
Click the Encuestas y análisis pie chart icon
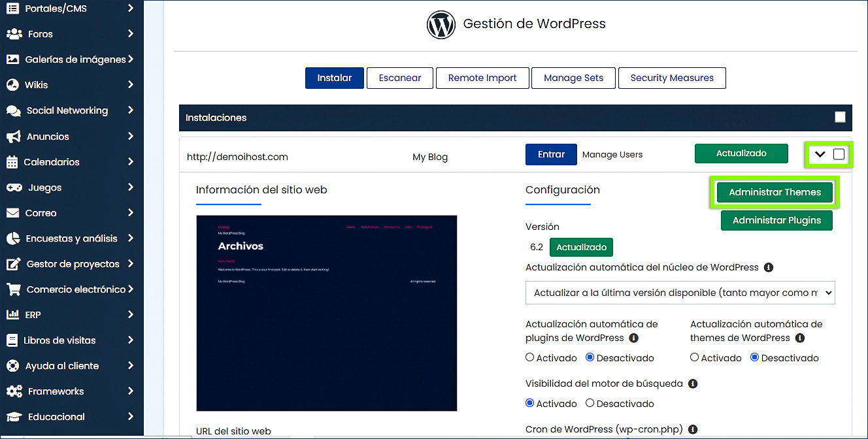point(12,238)
